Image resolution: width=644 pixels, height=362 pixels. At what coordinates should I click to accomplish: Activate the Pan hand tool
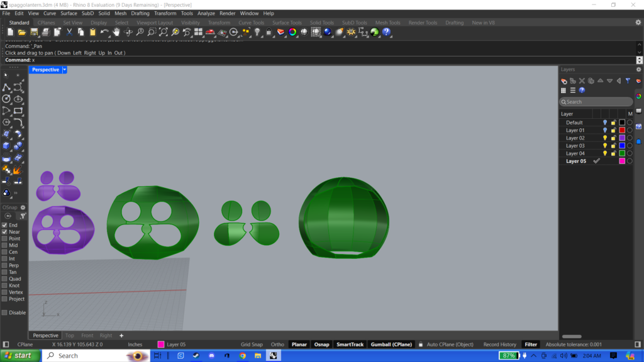point(116,32)
